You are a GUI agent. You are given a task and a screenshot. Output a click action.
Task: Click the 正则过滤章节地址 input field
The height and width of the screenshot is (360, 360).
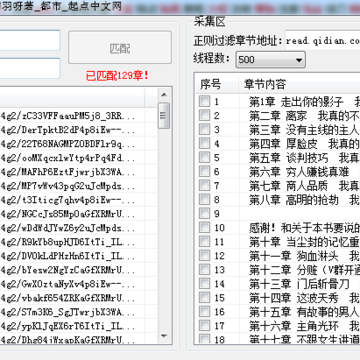click(322, 41)
